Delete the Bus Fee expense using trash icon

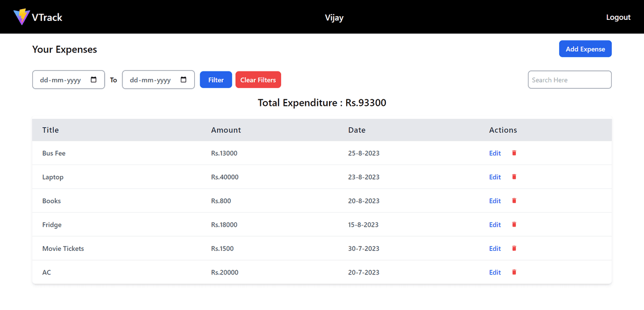point(514,153)
